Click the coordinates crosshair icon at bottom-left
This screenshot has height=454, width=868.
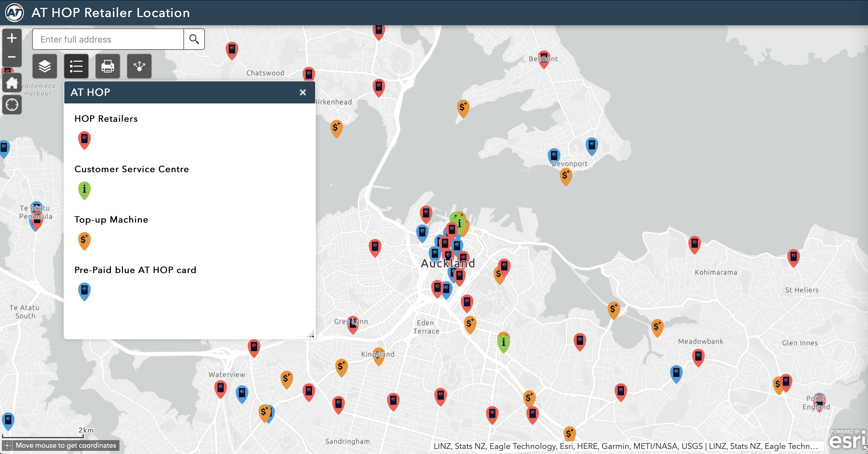click(8, 445)
